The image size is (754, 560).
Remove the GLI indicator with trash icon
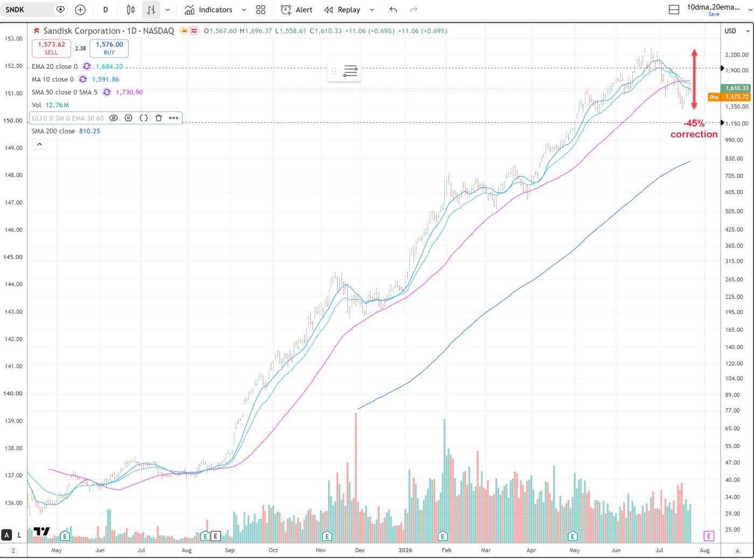(158, 118)
